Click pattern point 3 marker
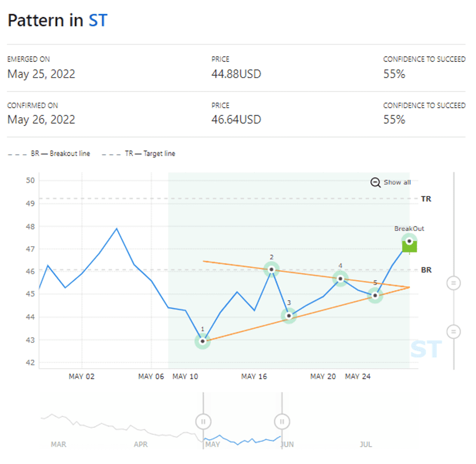The width and height of the screenshot is (476, 464). [289, 316]
